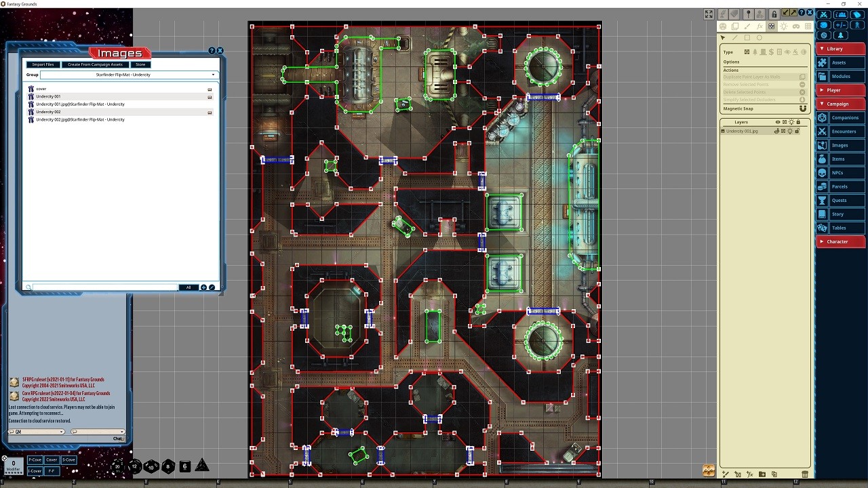This screenshot has width=868, height=488.
Task: Select the Line occluder drawing tool
Action: tap(735, 36)
